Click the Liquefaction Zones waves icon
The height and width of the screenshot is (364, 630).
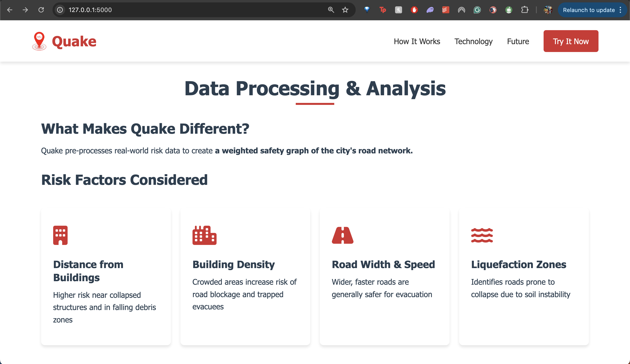[482, 235]
